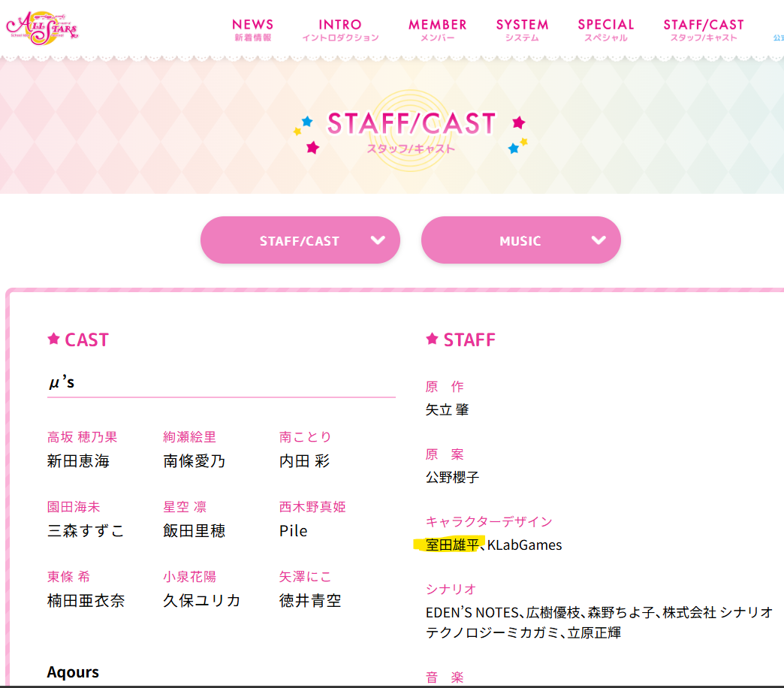Click cast name 楠田亜衣奈

pos(86,601)
